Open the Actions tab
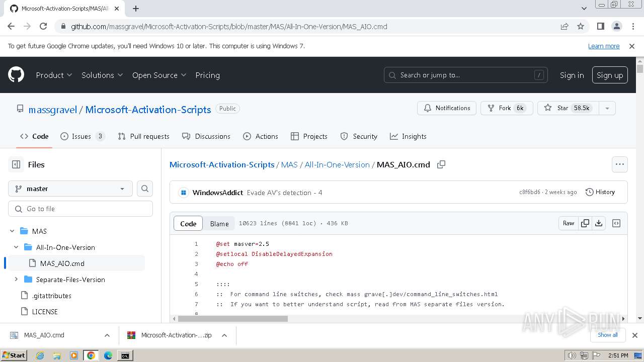The image size is (644, 362). pyautogui.click(x=261, y=136)
